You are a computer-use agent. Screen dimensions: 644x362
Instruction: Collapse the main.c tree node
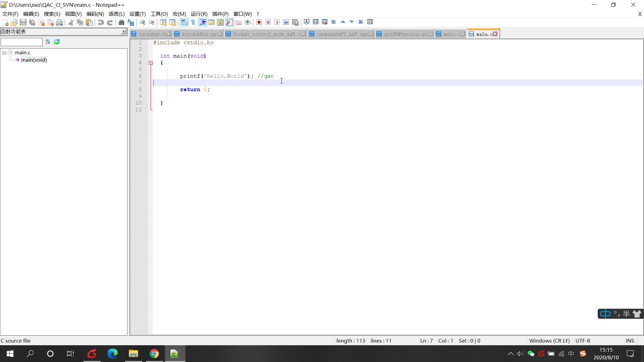(x=4, y=53)
